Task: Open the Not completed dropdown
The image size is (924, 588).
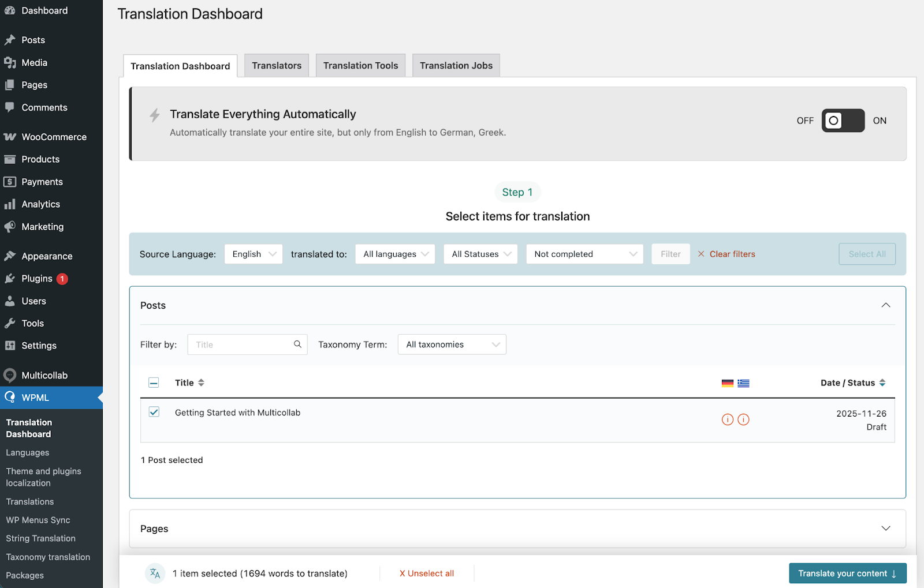Action: click(584, 254)
